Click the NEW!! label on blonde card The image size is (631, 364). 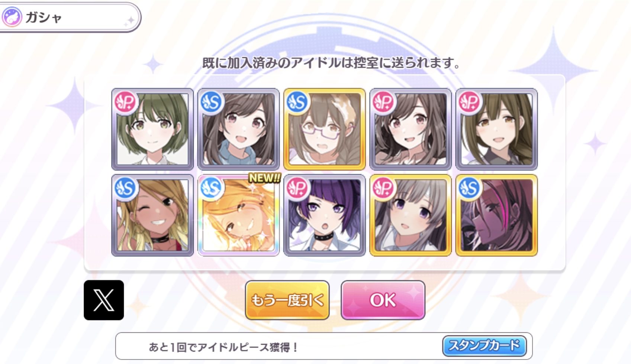264,178
